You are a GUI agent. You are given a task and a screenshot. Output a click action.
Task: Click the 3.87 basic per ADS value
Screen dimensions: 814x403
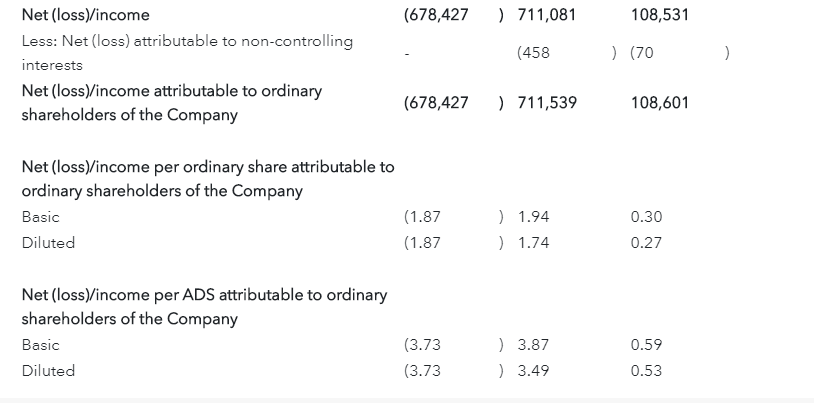coord(533,345)
